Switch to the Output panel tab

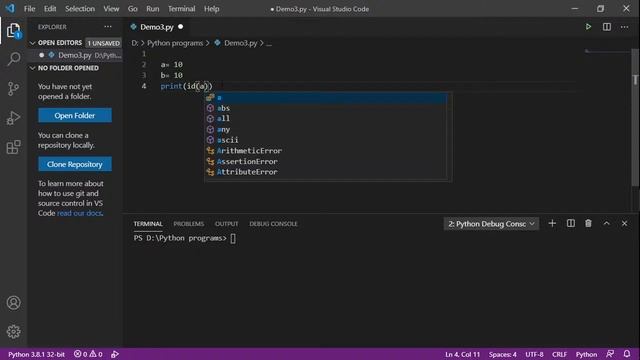227,224
